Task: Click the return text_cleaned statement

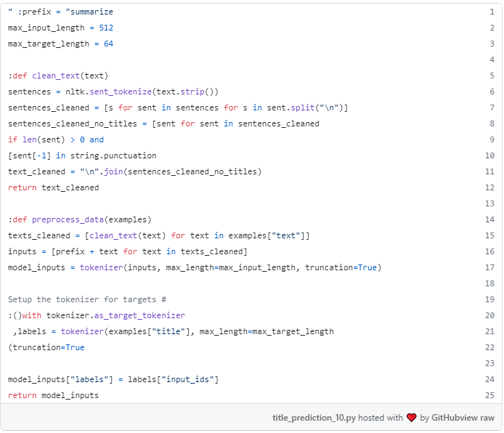Action: tap(53, 187)
